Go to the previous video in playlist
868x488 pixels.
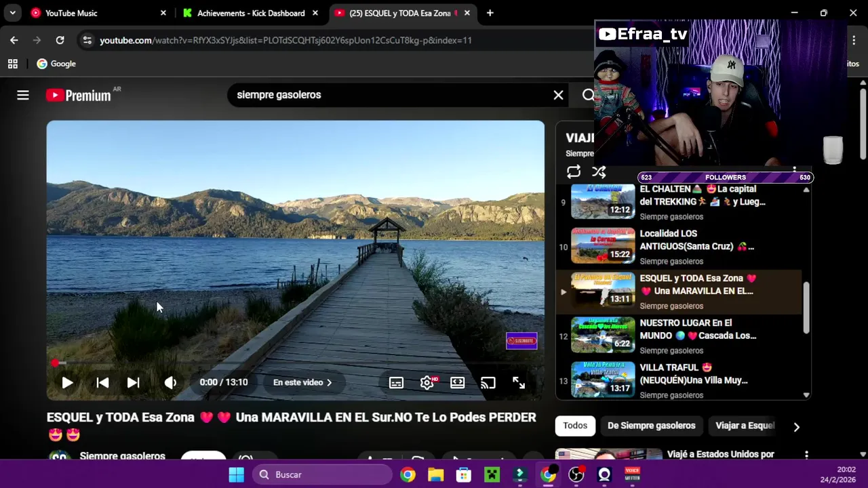(x=102, y=383)
